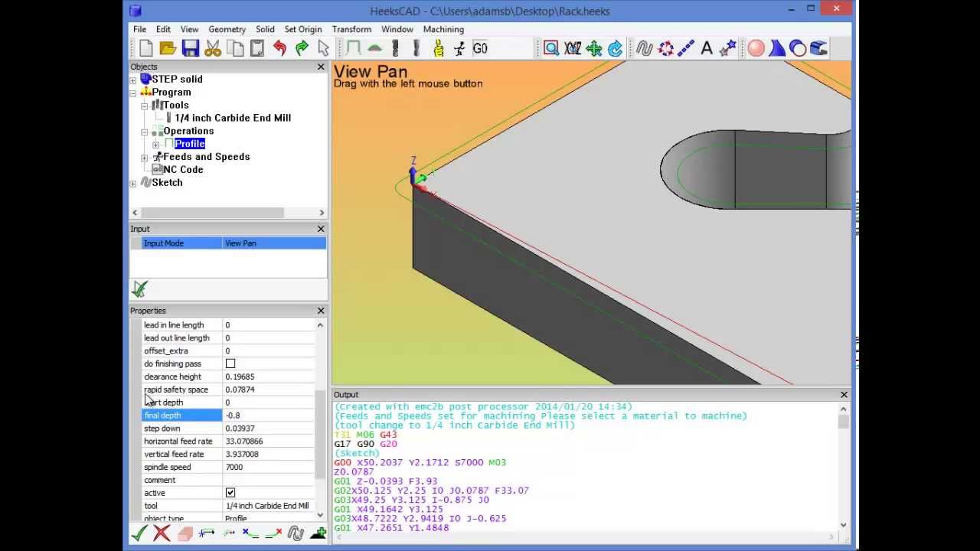Click the linear points array icon
The image size is (980, 551).
click(686, 49)
